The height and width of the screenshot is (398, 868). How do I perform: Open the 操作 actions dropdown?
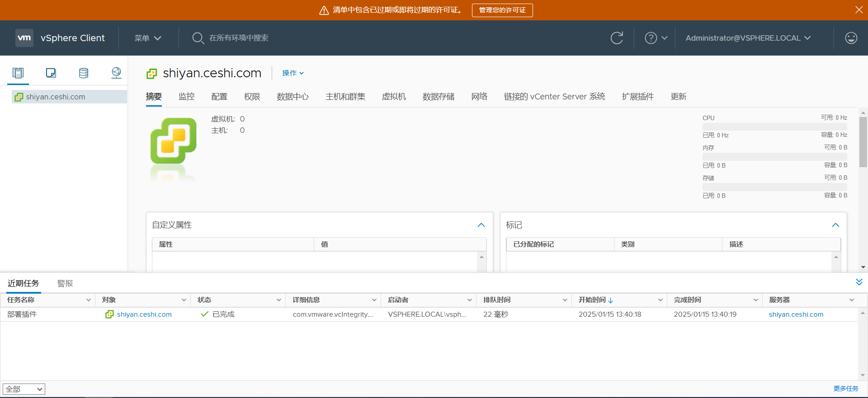coord(293,73)
